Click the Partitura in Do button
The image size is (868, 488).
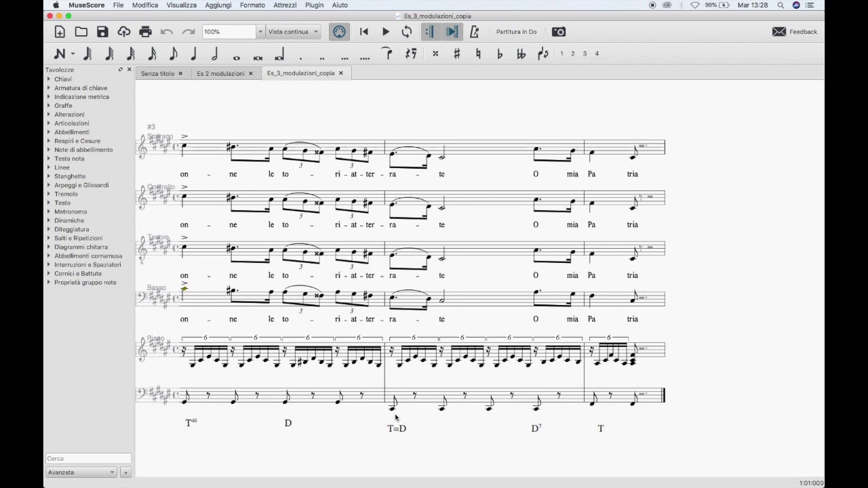(x=516, y=32)
